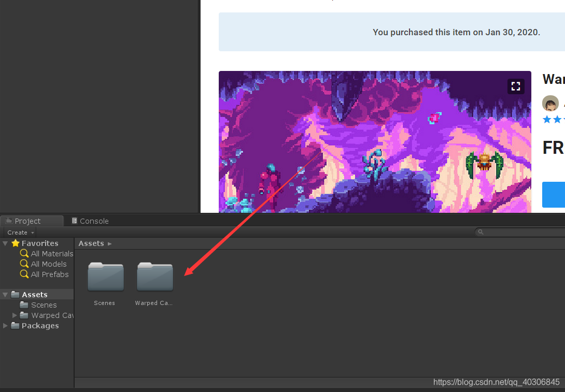
Task: Open the Project tab
Action: (31, 221)
